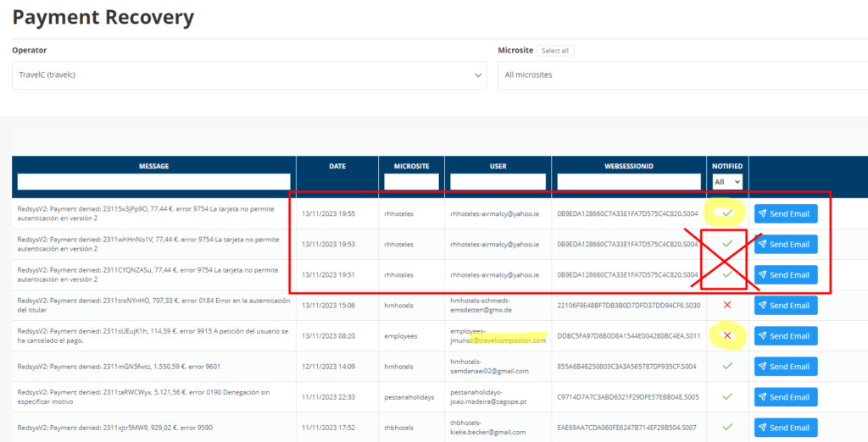Click the User column filter field
The height and width of the screenshot is (442, 868).
pyautogui.click(x=498, y=181)
